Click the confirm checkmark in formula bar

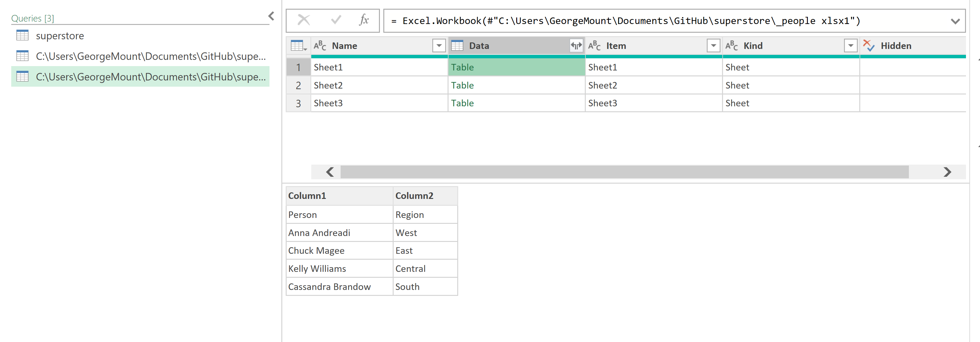[x=336, y=20]
